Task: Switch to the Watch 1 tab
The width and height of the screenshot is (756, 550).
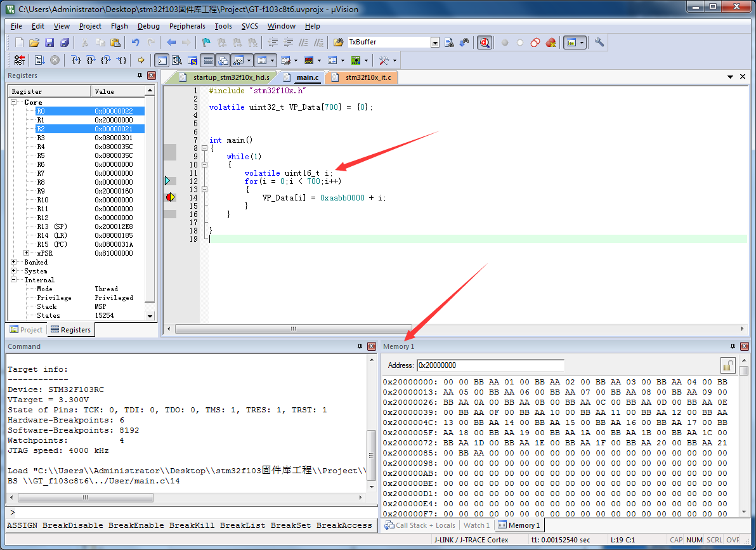Action: point(476,525)
